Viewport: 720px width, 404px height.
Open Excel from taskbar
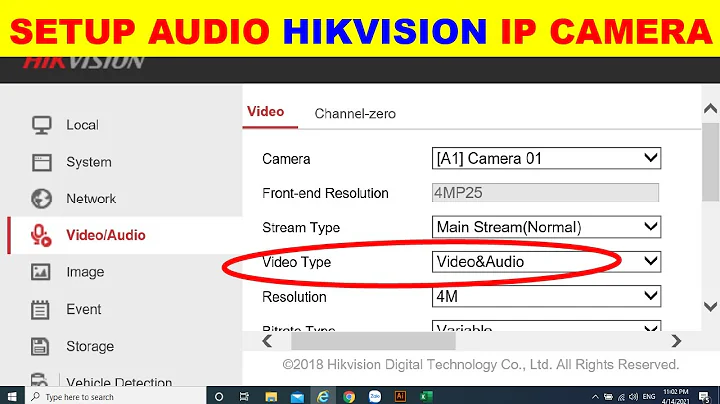click(426, 397)
